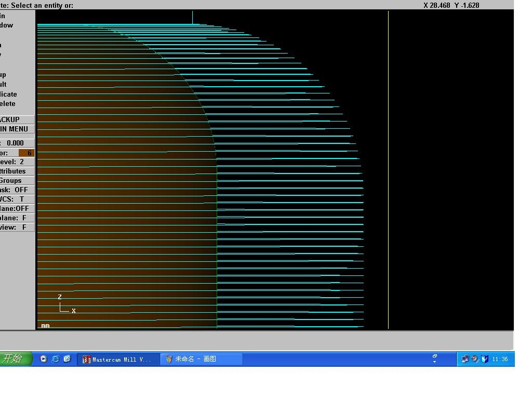This screenshot has width=532, height=399.
Task: Switch to Mastercam Mill taskbar button
Action: 118,360
